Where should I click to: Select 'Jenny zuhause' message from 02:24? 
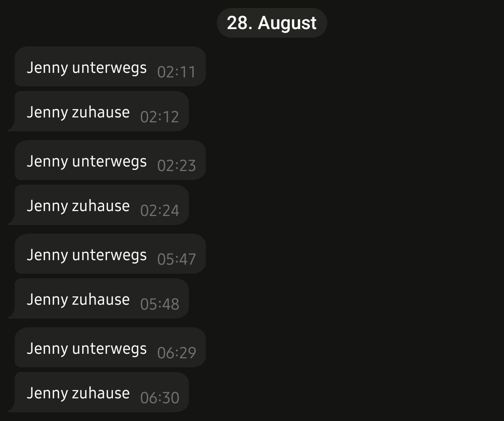102,205
